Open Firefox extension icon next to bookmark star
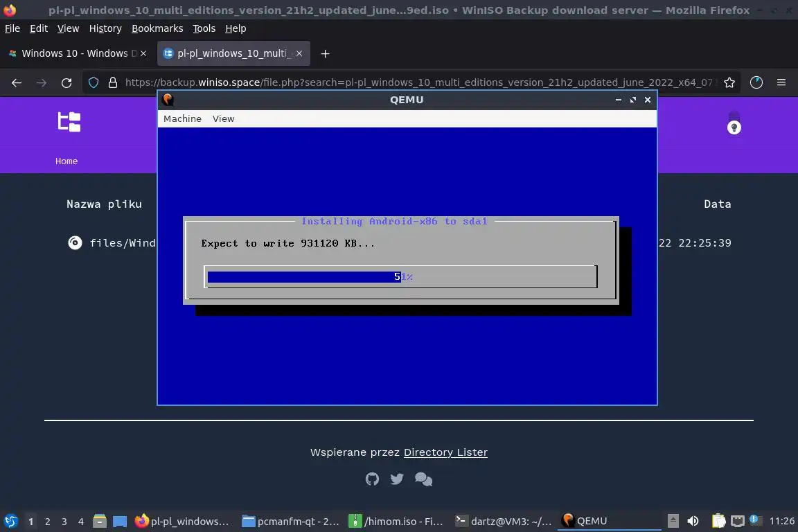The width and height of the screenshot is (798, 532). tap(756, 82)
